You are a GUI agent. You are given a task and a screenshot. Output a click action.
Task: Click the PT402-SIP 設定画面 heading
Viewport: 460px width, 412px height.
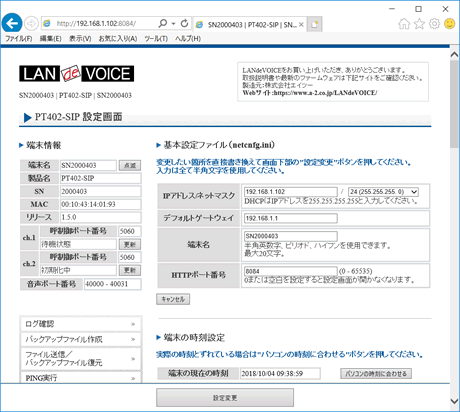coord(79,117)
